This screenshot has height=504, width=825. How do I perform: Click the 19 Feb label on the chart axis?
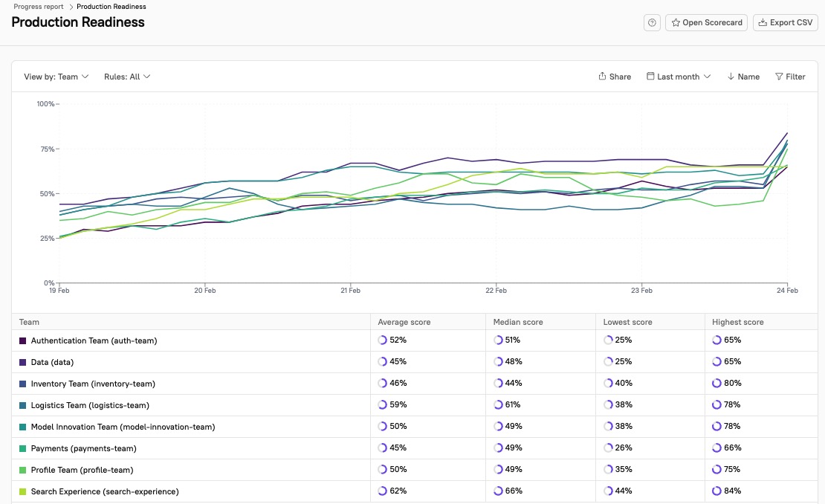pos(59,291)
